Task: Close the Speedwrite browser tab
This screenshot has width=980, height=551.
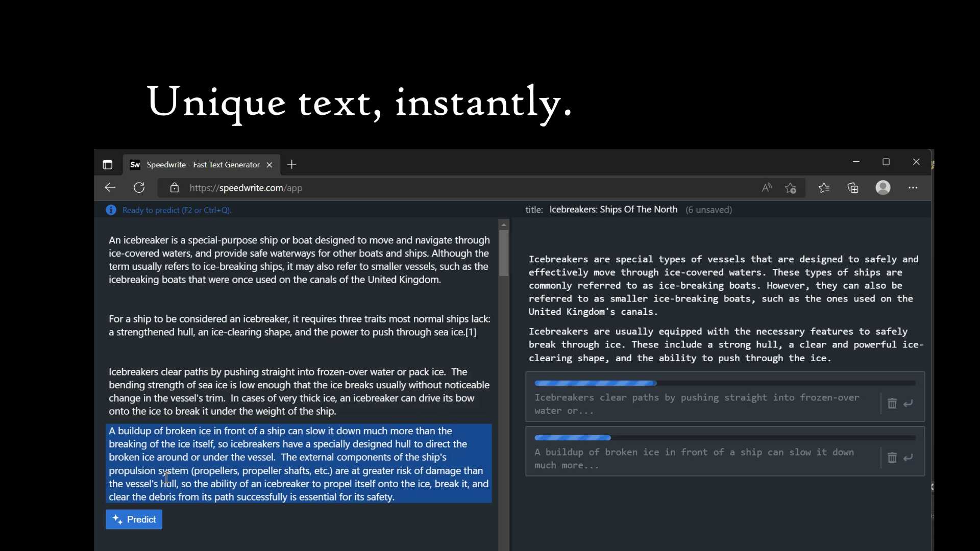Action: (x=269, y=165)
